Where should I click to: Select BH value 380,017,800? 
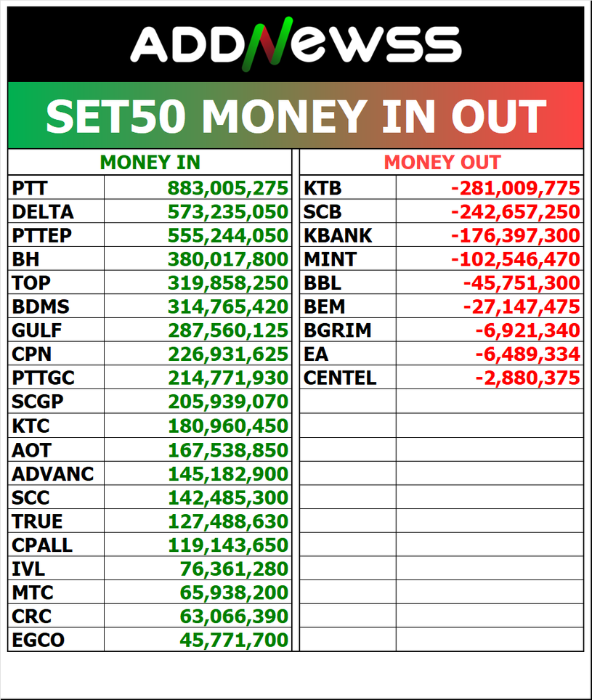pos(228,260)
